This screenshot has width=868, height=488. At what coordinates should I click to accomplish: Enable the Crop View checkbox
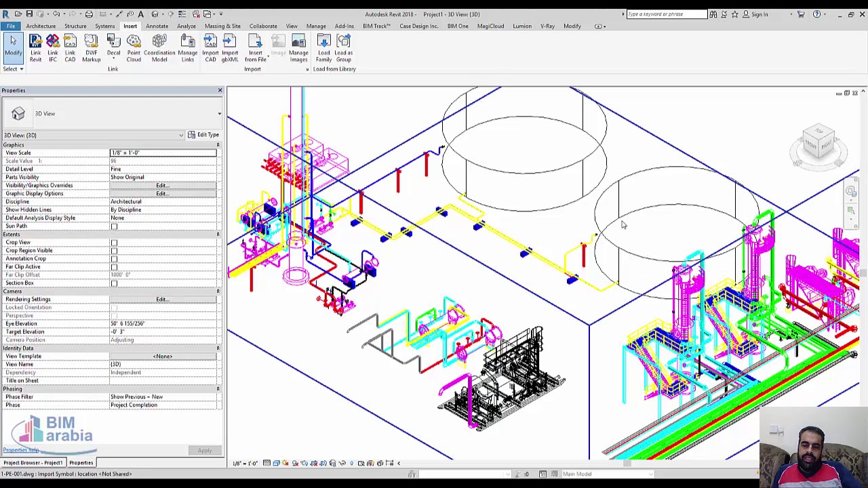point(114,243)
